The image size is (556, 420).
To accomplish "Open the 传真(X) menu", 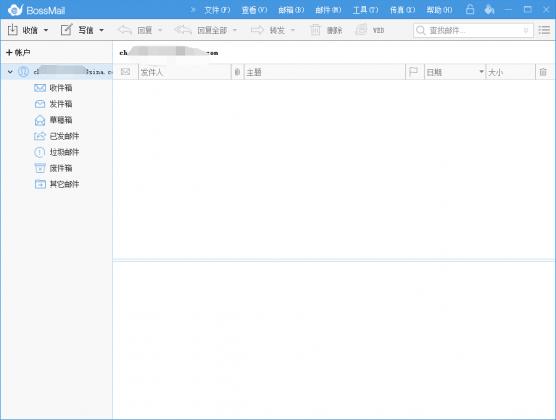I will point(402,10).
